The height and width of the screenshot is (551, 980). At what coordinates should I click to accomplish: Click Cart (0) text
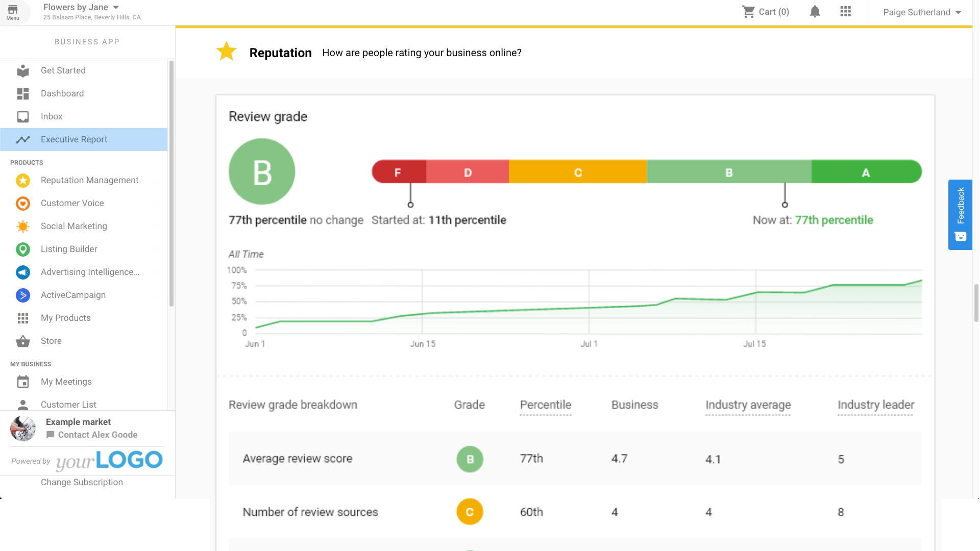coord(774,12)
